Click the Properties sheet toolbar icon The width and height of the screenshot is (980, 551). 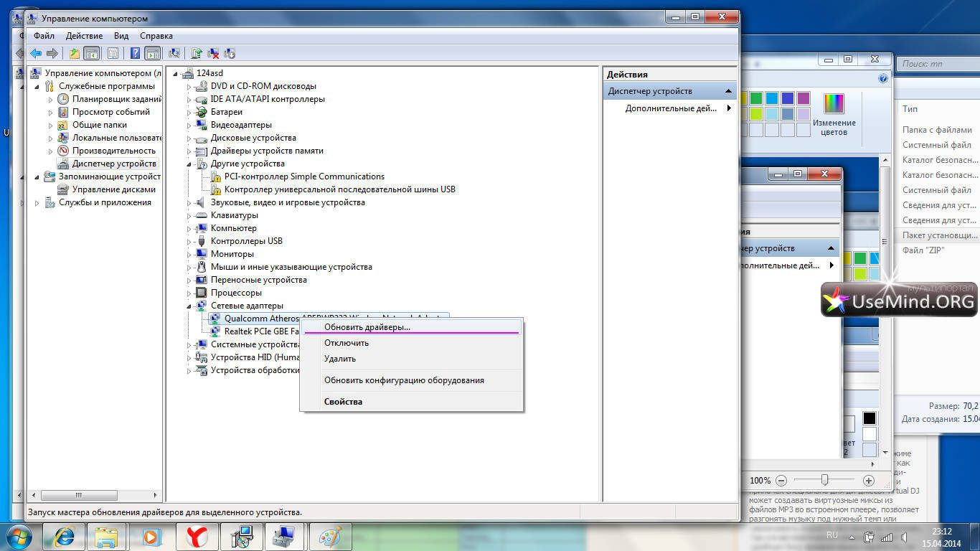click(x=113, y=53)
